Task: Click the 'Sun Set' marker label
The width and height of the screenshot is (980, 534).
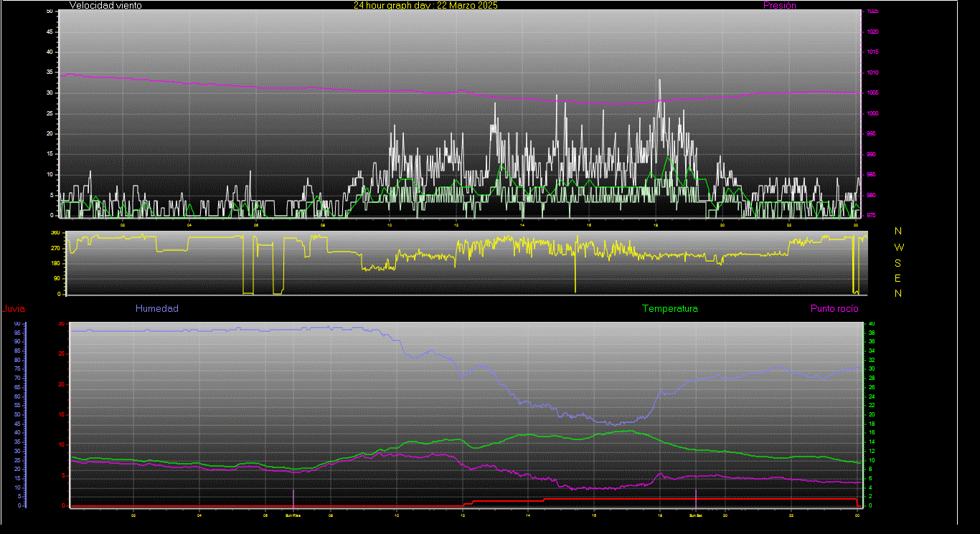Action: pos(695,515)
